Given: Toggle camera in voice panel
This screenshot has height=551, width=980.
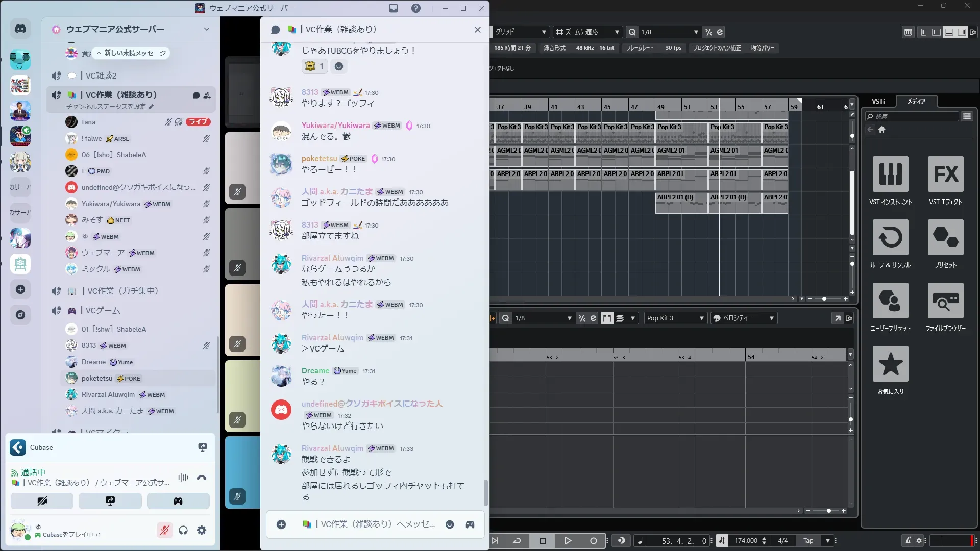Looking at the screenshot, I should click(42, 501).
